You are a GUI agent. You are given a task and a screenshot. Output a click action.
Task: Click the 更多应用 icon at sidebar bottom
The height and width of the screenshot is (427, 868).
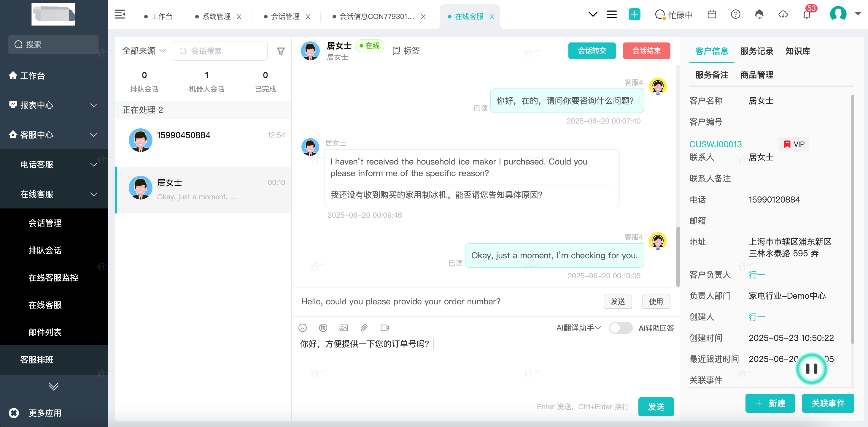point(14,413)
